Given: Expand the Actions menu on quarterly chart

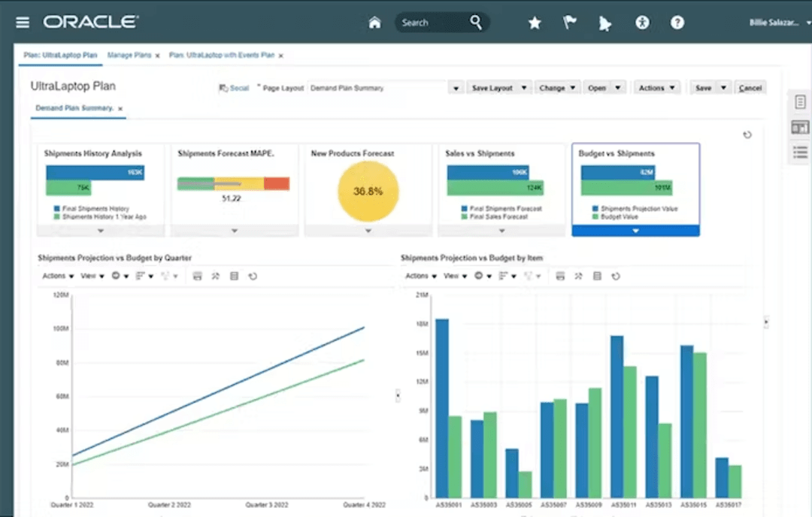Looking at the screenshot, I should click(57, 277).
